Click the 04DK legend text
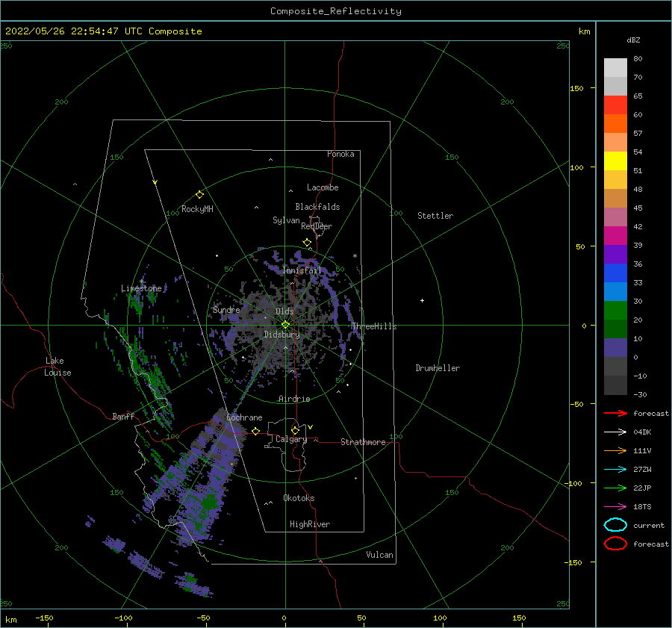 tap(642, 432)
